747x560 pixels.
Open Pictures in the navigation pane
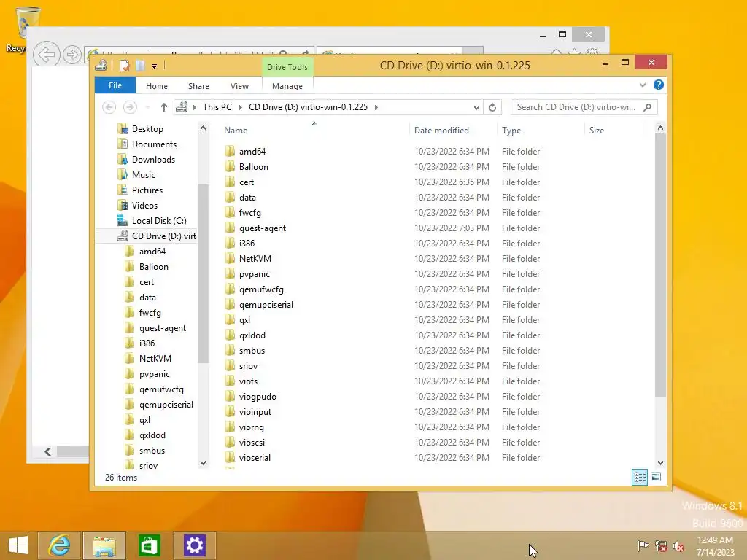point(147,190)
